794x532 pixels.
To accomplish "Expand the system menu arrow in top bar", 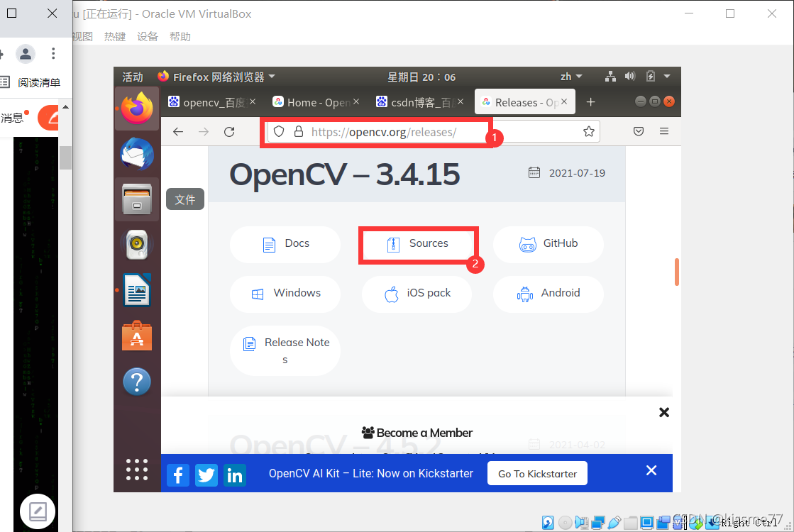I will [667, 77].
